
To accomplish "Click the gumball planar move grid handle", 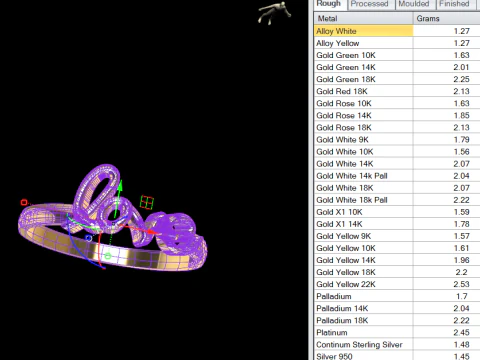I will pyautogui.click(x=147, y=202).
